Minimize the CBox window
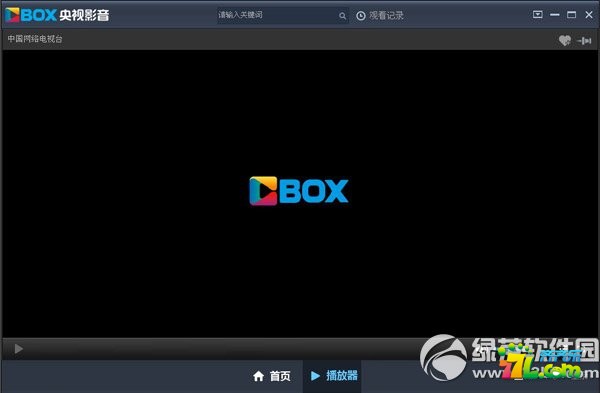The image size is (600, 393). point(554,15)
